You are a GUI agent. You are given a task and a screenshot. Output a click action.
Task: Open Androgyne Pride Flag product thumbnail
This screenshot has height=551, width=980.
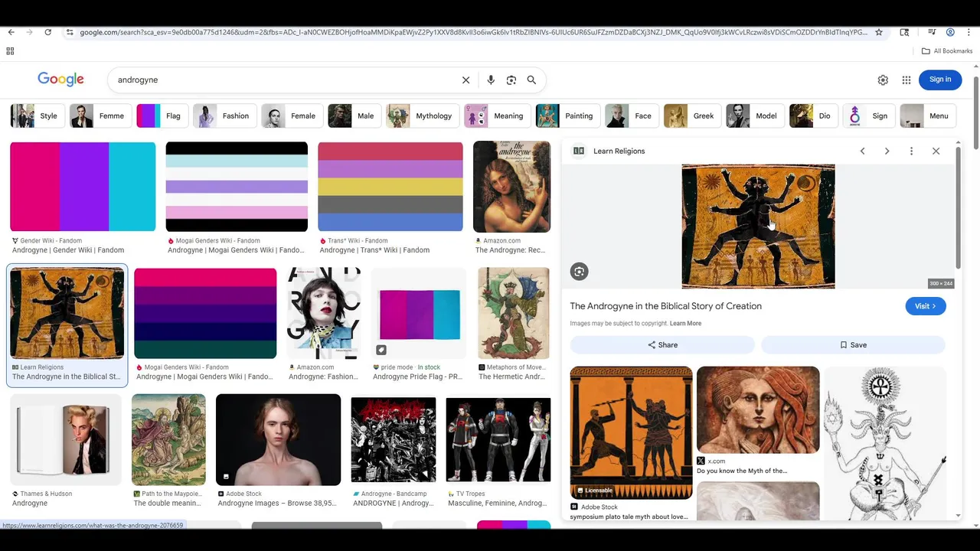(420, 313)
